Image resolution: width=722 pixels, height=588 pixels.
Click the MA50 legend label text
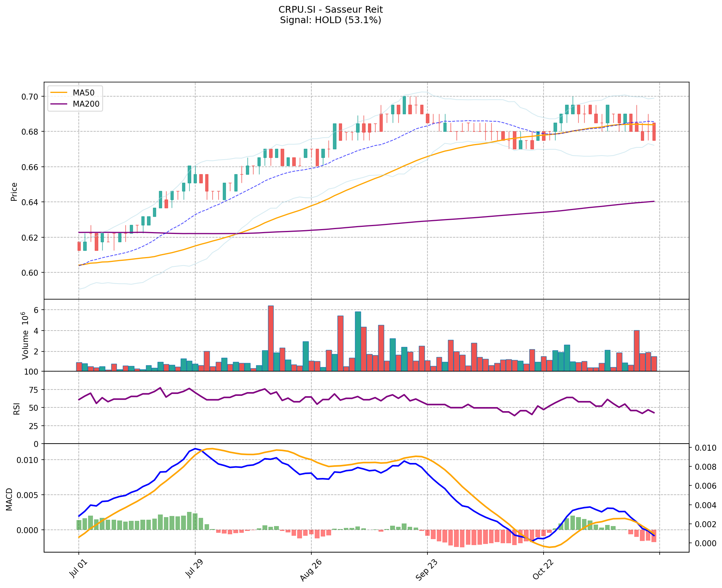tap(84, 93)
